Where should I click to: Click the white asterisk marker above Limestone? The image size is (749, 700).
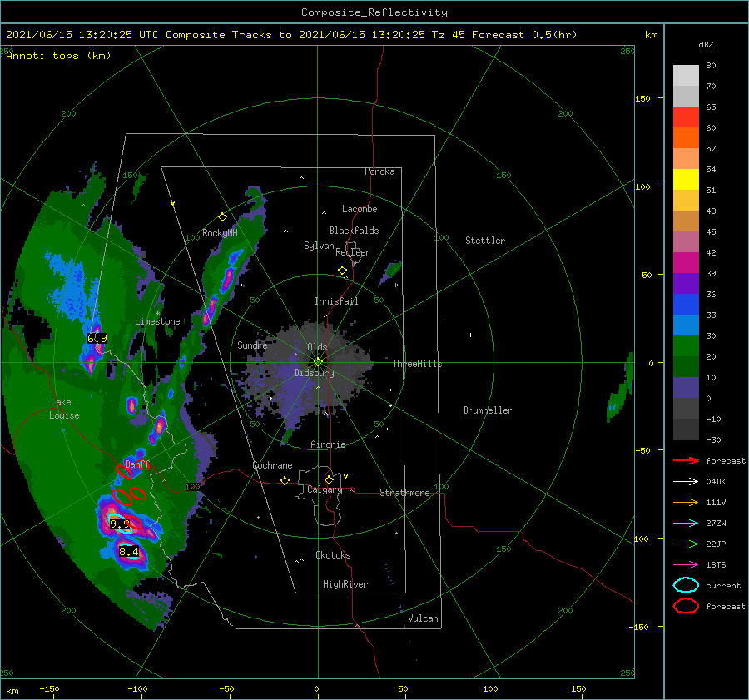[157, 314]
